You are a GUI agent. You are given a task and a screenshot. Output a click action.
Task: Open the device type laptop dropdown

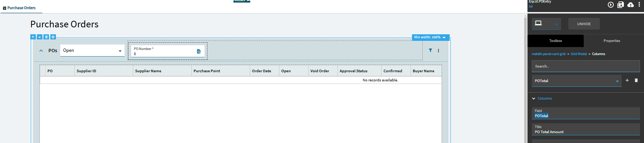[x=546, y=24]
